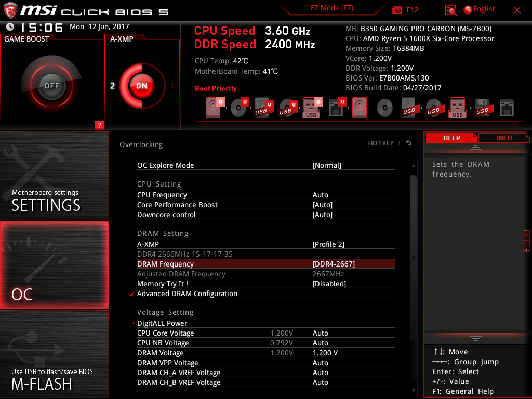Select the UEFI network boot icon
532x399 pixels.
pyautogui.click(x=337, y=108)
